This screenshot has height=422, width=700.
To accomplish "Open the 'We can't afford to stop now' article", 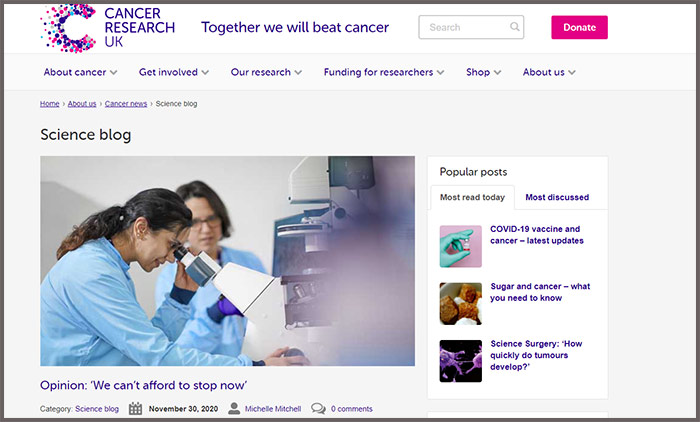I will coord(143,385).
